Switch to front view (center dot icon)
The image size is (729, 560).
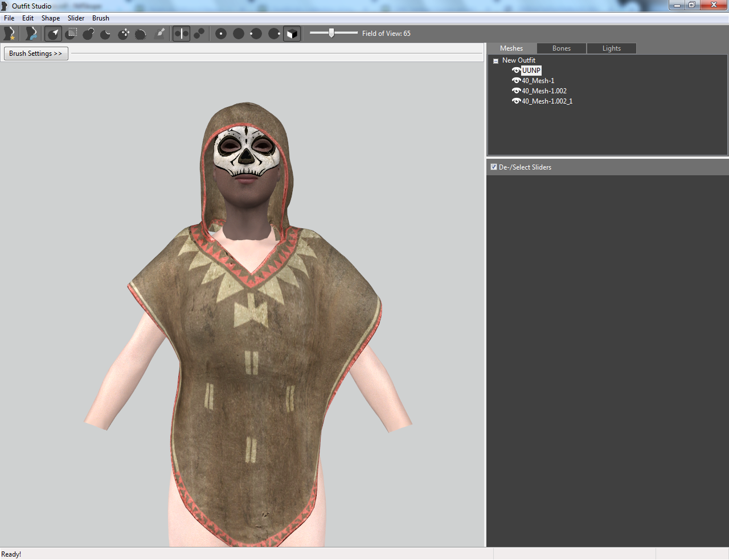pos(221,34)
